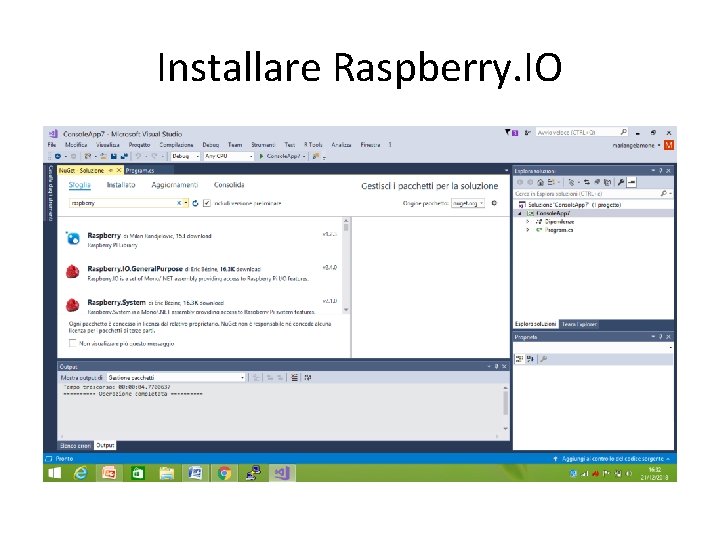Click the package list vertical scrollbar
This screenshot has height=540, width=720.
click(x=346, y=266)
